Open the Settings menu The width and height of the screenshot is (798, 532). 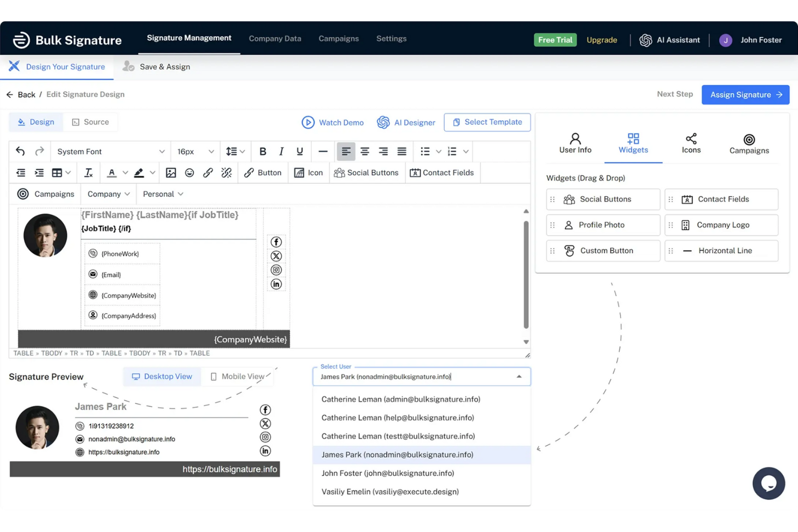[391, 39]
